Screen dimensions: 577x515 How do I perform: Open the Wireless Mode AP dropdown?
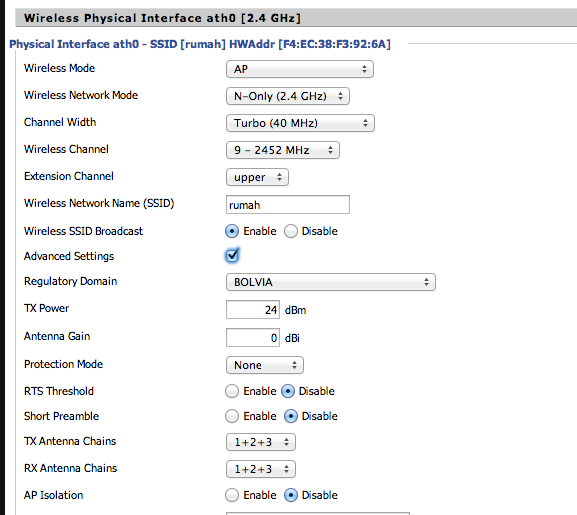coord(300,69)
